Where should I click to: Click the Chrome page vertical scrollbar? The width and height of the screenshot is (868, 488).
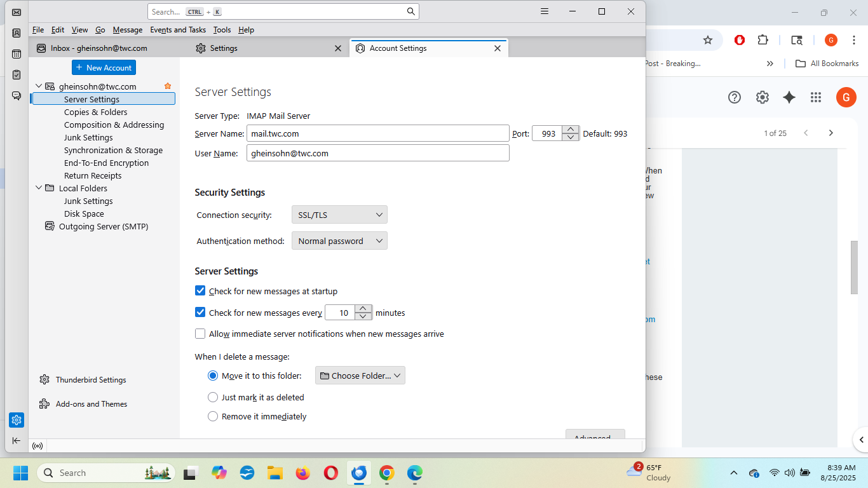point(855,268)
